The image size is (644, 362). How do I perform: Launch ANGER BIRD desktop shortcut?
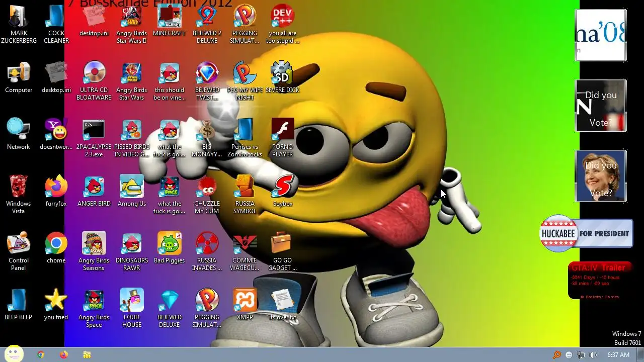coord(94,191)
